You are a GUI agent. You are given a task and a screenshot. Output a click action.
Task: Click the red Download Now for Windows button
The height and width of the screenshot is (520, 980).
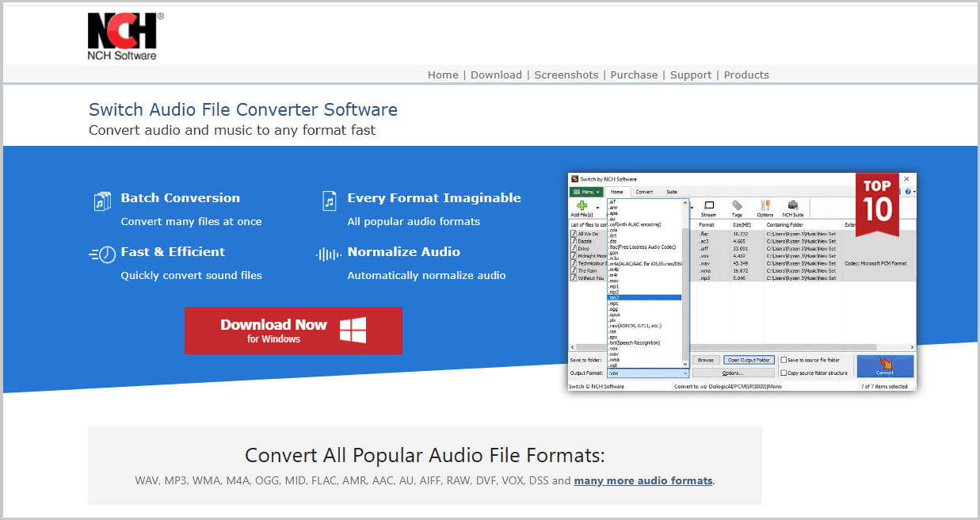tap(293, 331)
